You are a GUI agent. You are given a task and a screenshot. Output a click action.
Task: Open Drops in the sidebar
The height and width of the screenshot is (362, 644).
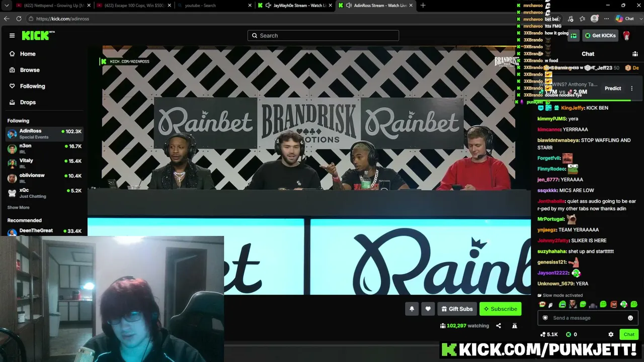28,102
